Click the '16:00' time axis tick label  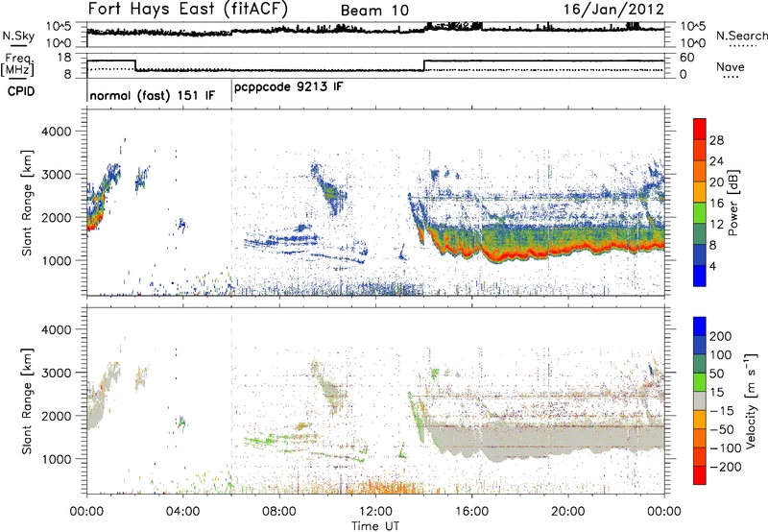tap(471, 512)
